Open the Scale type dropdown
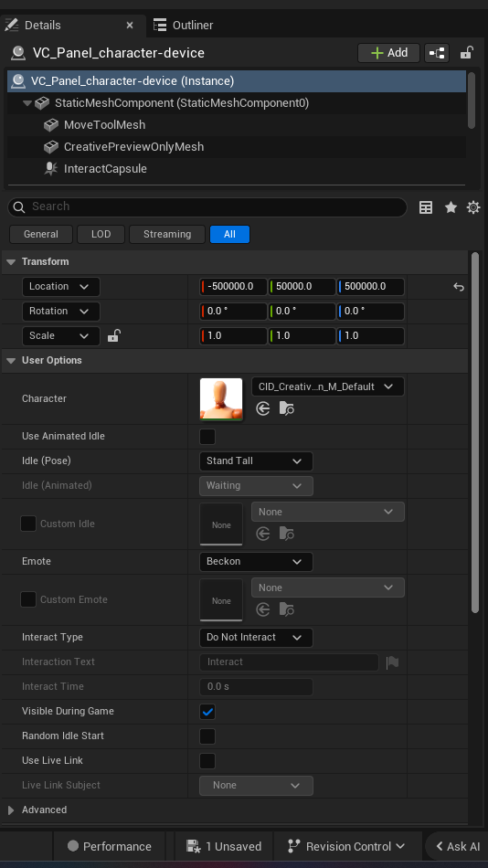This screenshot has height=868, width=488. (61, 336)
